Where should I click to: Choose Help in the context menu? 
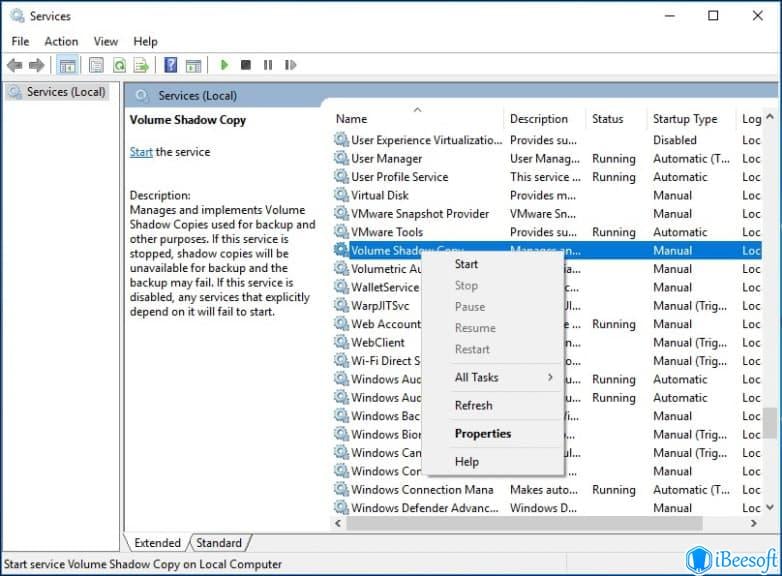point(493,462)
